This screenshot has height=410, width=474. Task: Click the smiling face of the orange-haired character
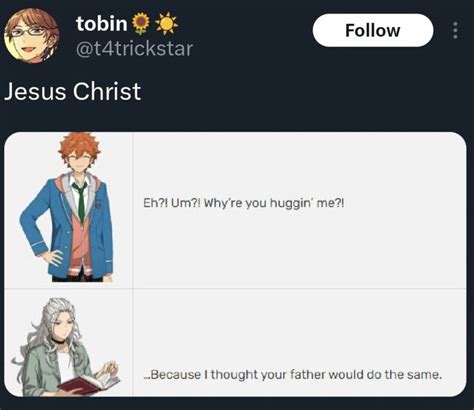pyautogui.click(x=81, y=159)
